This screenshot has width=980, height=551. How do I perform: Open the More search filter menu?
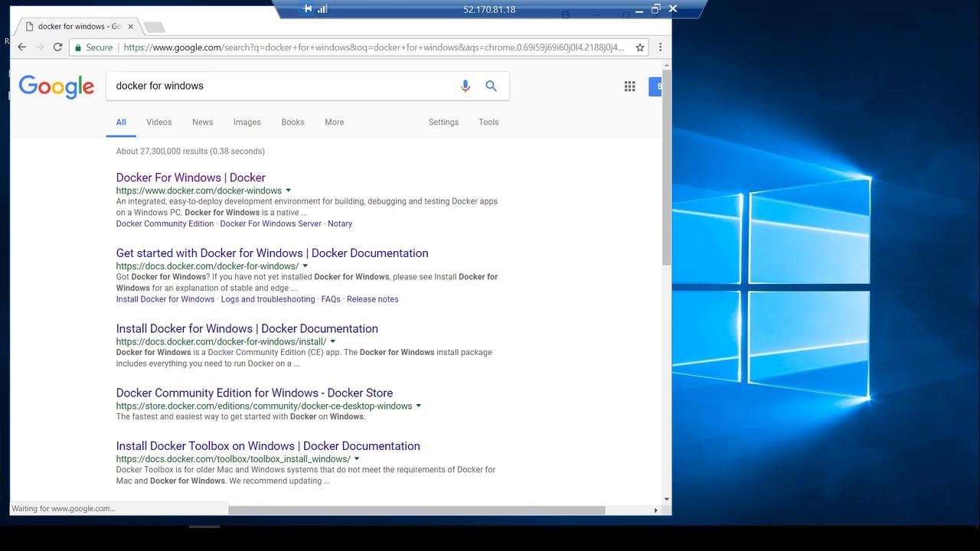coord(334,122)
